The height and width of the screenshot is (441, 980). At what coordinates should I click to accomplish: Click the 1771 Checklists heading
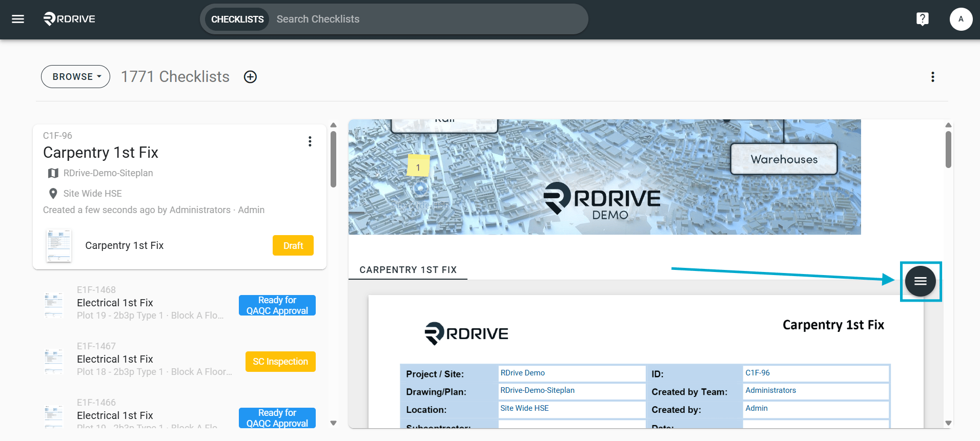(175, 77)
